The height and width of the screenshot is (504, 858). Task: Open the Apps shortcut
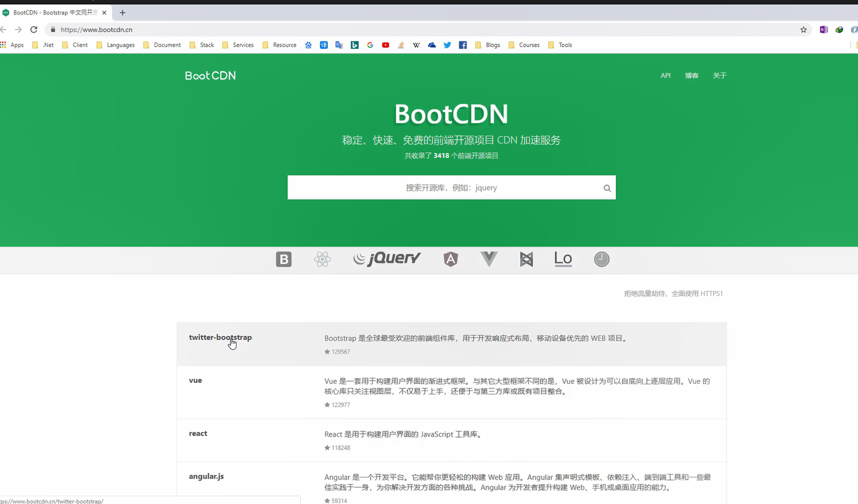[12, 45]
